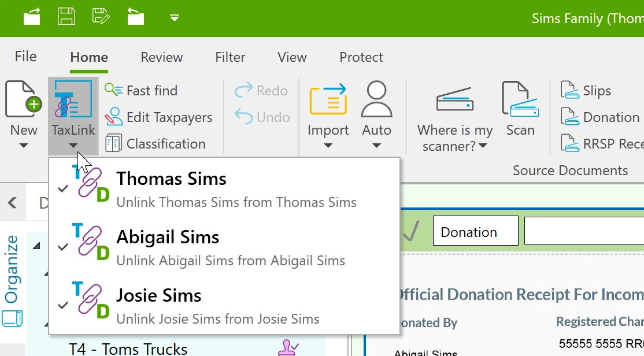Toggle the checkmark next to Josie Sims
Image resolution: width=644 pixels, height=356 pixels.
tap(63, 306)
